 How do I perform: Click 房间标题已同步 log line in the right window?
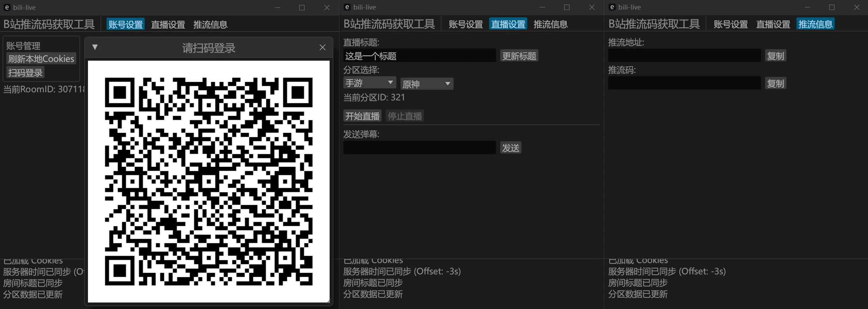point(638,283)
